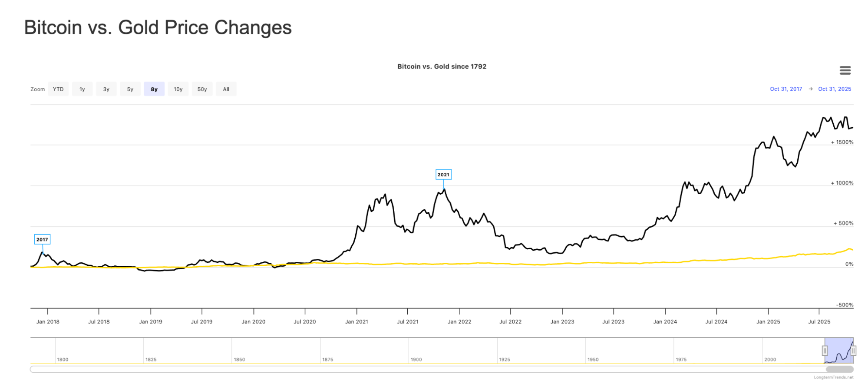Select the 5y zoom preset
The width and height of the screenshot is (868, 387).
tap(130, 89)
